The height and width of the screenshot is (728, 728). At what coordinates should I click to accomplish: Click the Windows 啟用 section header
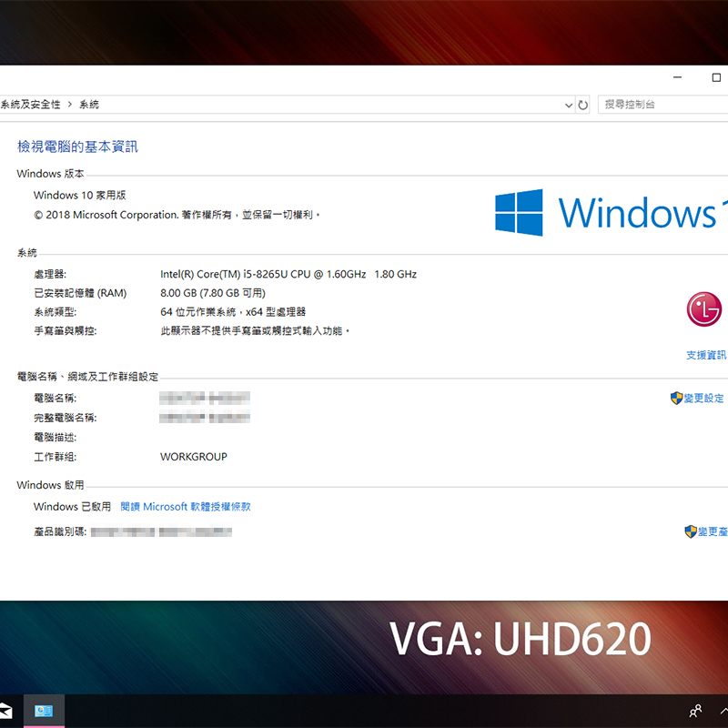51,485
